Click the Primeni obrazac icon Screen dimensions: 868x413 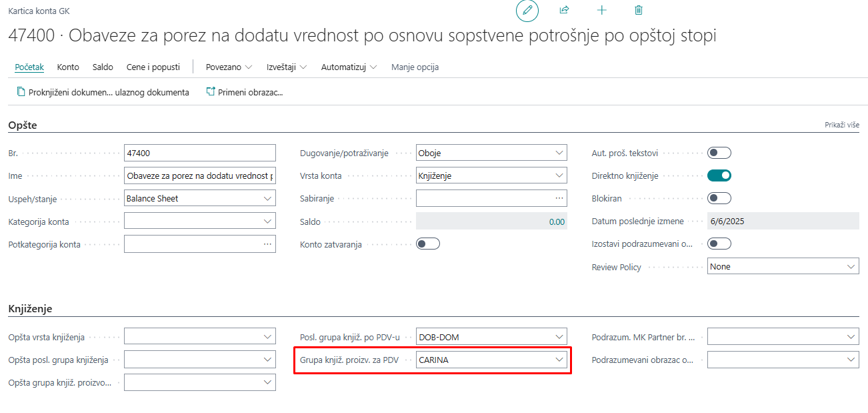tap(210, 92)
